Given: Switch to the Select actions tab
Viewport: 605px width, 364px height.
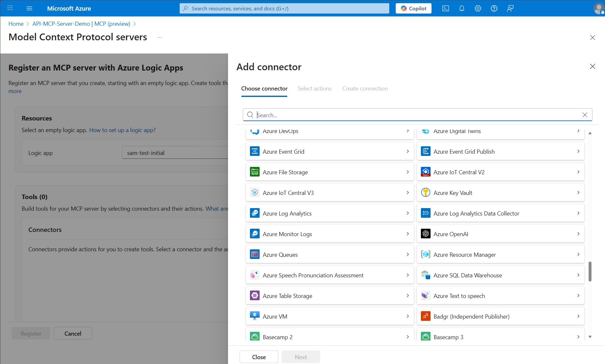Looking at the screenshot, I should coord(314,88).
